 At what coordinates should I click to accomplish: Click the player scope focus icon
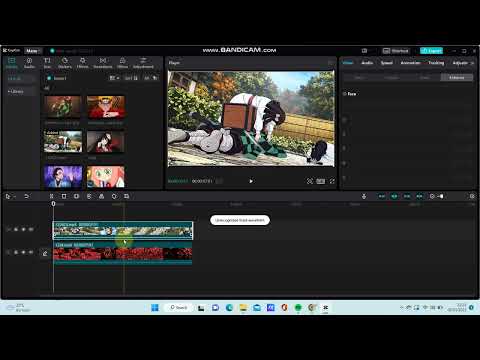310,181
